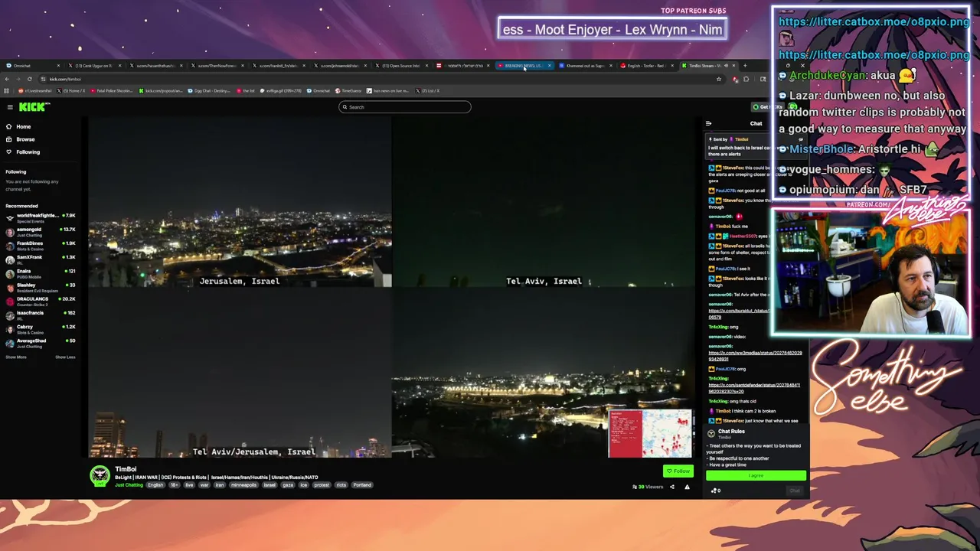Open DRACULANCS recommended channel
Image resolution: width=980 pixels, height=551 pixels.
click(x=40, y=301)
